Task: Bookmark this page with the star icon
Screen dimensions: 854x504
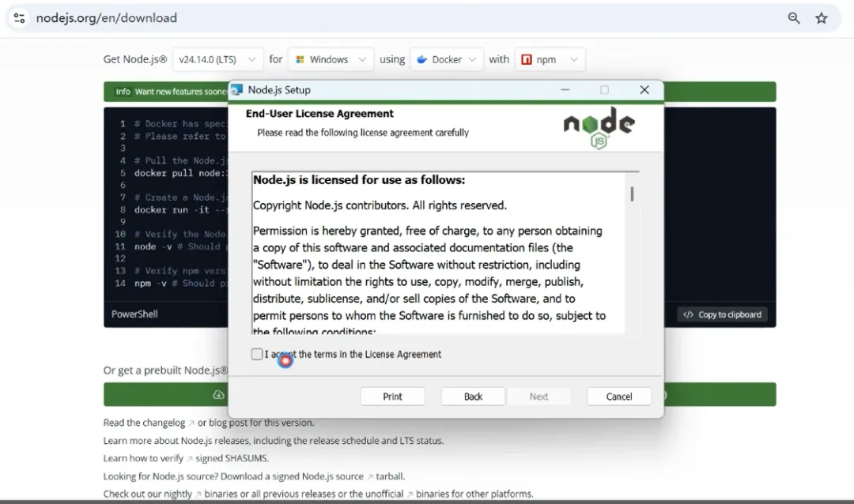Action: 822,18
